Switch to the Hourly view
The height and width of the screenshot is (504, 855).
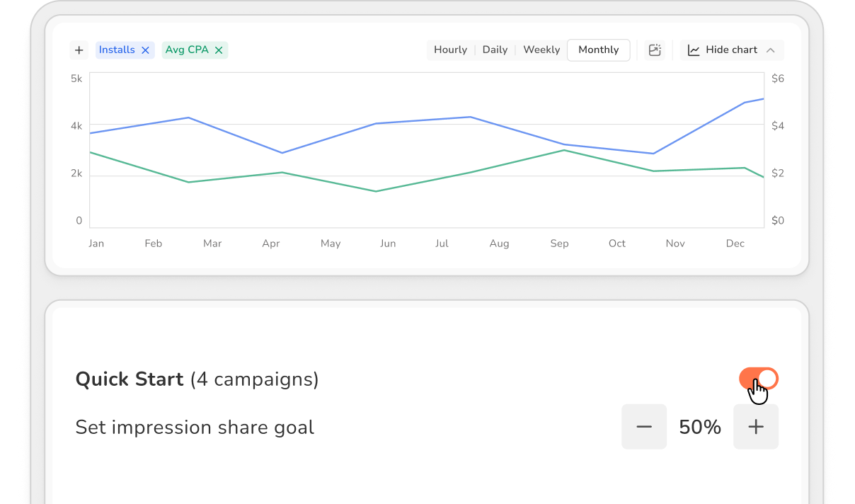point(450,50)
